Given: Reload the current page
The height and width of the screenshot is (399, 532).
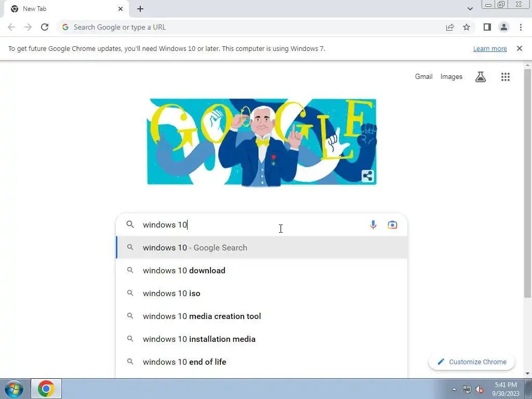Looking at the screenshot, I should click(45, 27).
